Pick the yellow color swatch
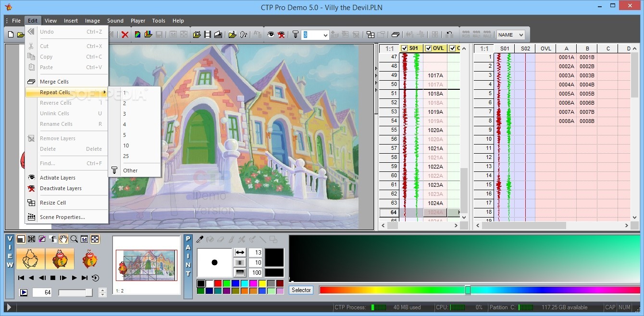This screenshot has width=644, height=316. [262, 284]
